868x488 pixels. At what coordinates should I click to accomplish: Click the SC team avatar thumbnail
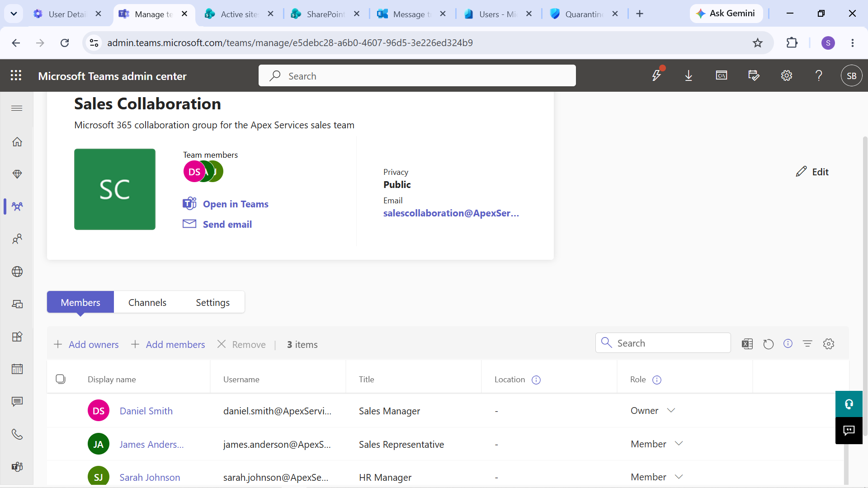115,189
